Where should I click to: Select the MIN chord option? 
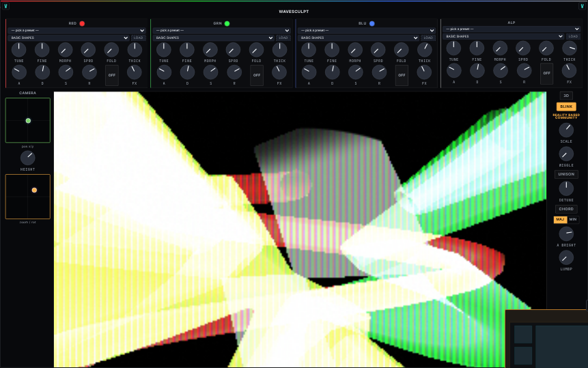(x=573, y=220)
